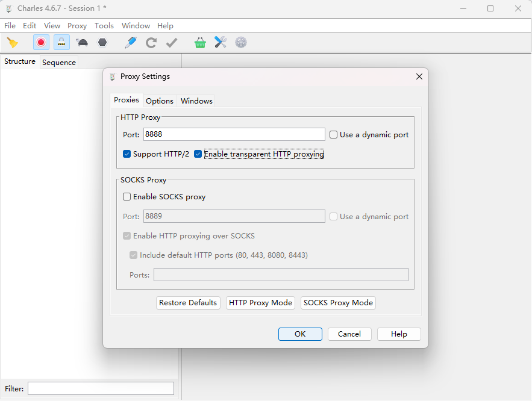Screen dimensions: 532x401
Task: Minimize the Charles window
Action: point(463,8)
